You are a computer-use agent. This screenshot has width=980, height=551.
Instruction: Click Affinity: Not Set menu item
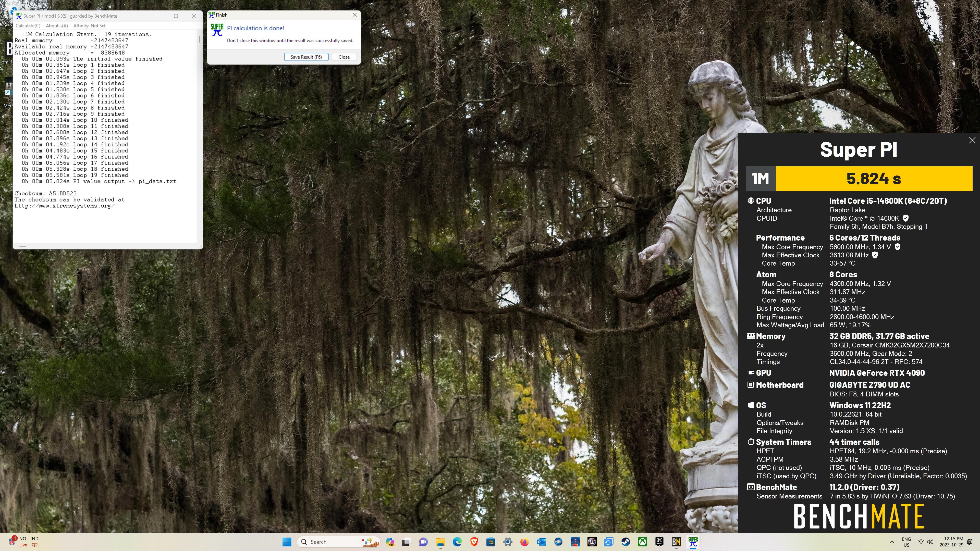tap(89, 26)
